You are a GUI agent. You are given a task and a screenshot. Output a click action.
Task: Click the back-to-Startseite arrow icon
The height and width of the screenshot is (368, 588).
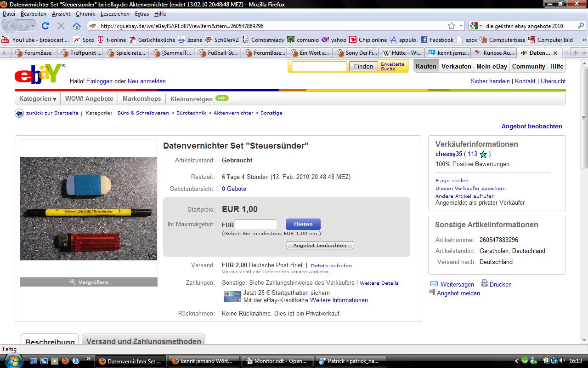coord(19,113)
